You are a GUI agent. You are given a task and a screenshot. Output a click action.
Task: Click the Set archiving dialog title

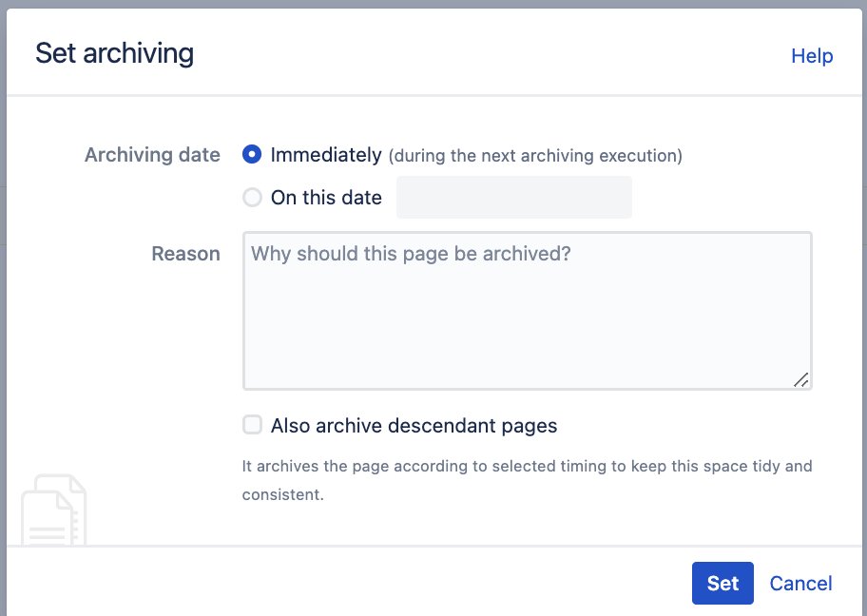pyautogui.click(x=114, y=53)
